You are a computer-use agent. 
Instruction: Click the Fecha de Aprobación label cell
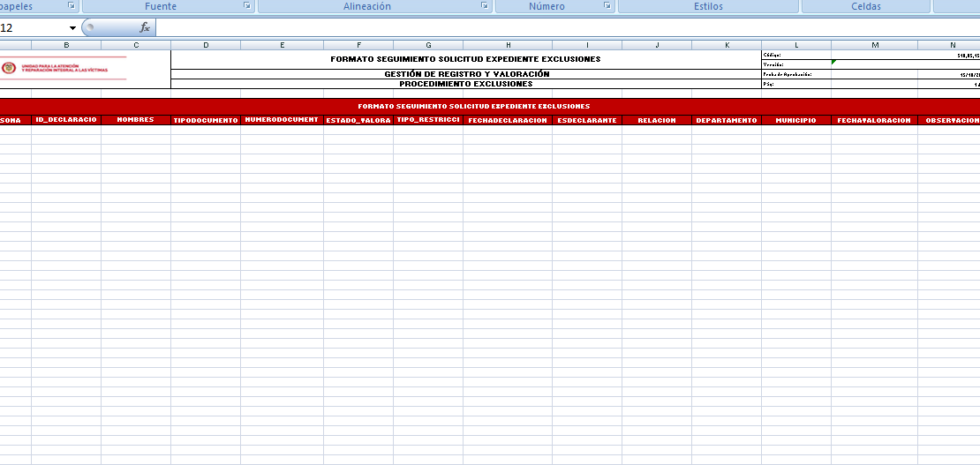click(796, 74)
